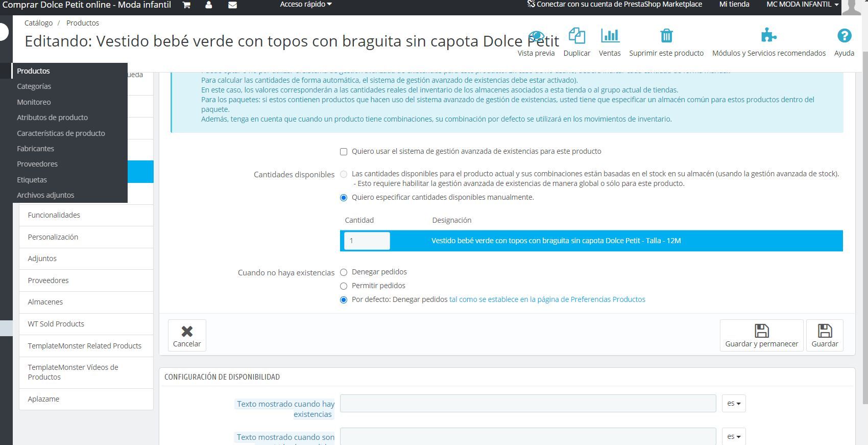Switch to the Personalización product tab
Viewport: 868px width, 445px height.
(x=86, y=237)
